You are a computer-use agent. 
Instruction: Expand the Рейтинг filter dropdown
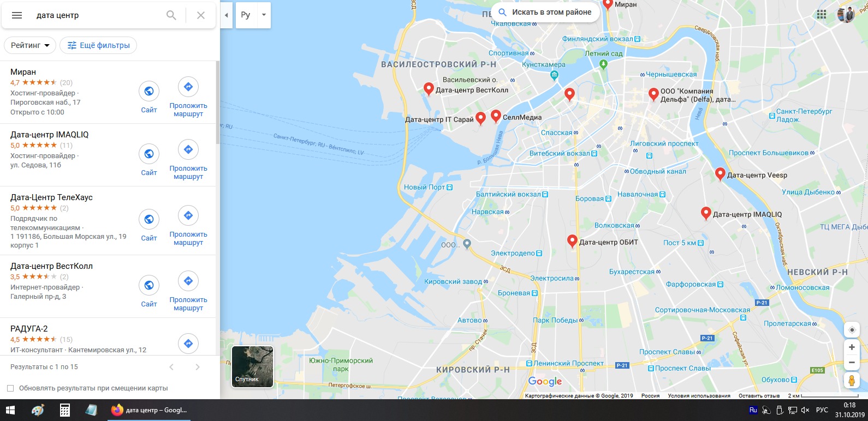(x=30, y=45)
